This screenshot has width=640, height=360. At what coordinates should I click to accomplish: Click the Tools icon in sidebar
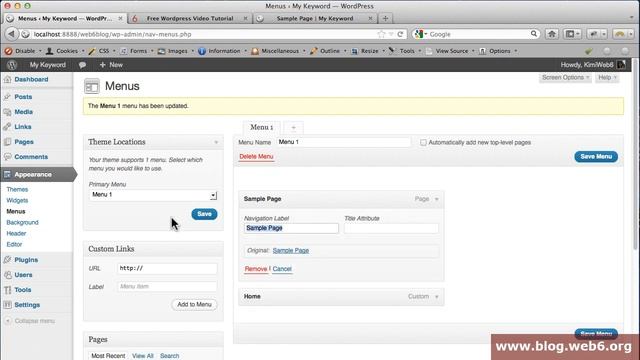point(7,290)
